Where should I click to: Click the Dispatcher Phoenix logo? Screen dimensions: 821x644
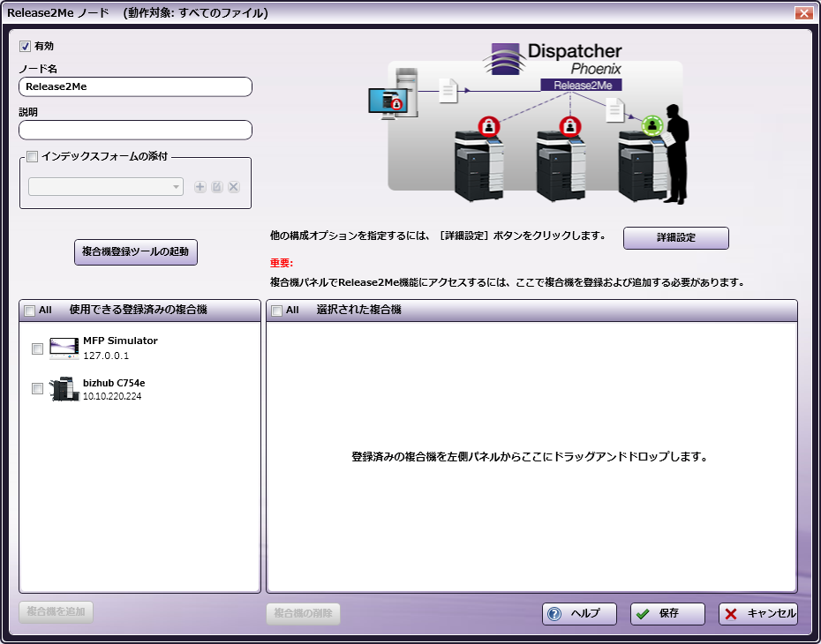click(x=553, y=59)
